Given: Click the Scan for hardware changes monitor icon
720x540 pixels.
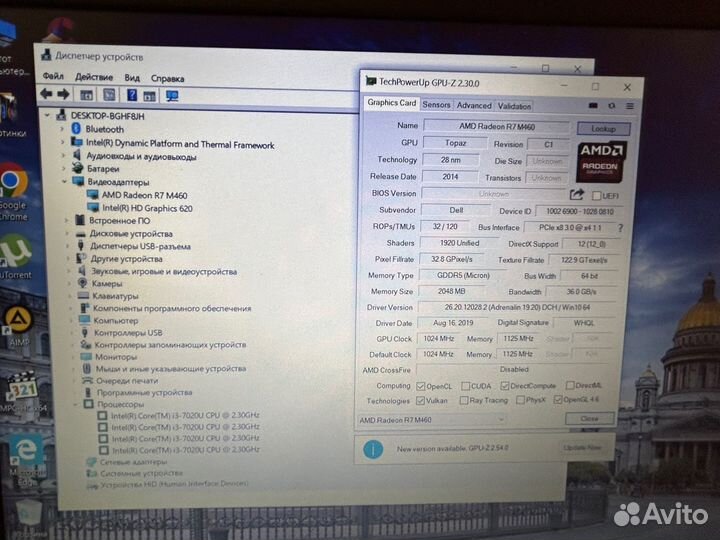Looking at the screenshot, I should click(x=172, y=96).
